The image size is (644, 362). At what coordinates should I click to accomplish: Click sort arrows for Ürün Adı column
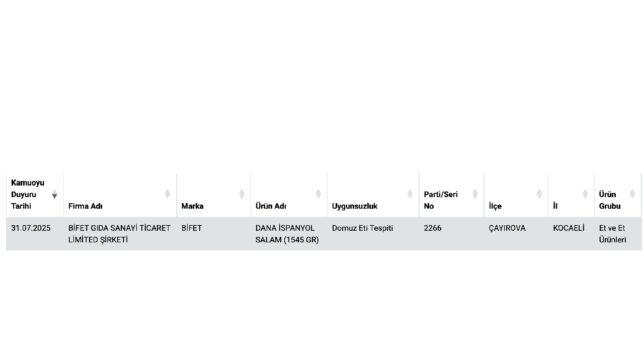point(318,194)
